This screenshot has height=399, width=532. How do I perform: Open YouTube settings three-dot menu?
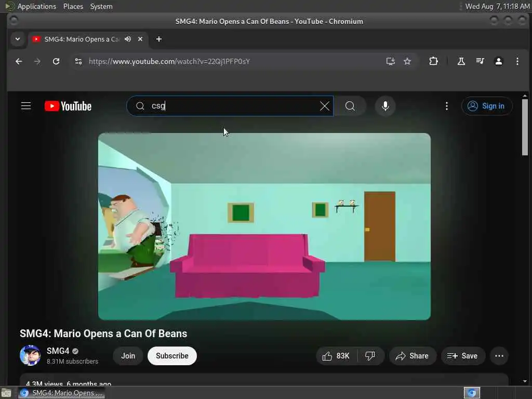coord(446,106)
